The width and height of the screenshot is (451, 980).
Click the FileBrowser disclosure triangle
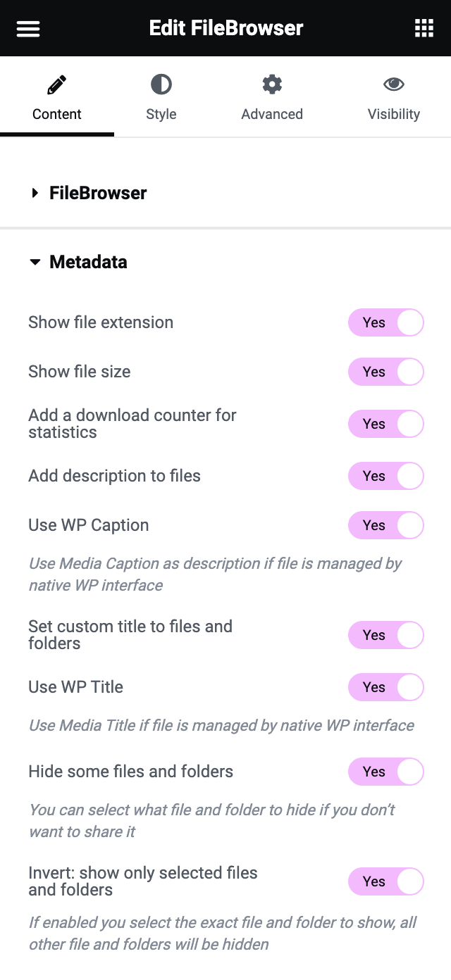point(35,193)
